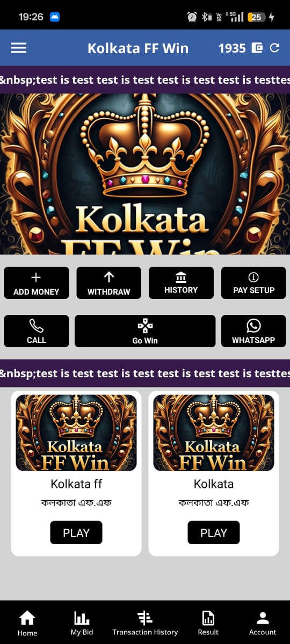Contact support via WhatsApp button

pyautogui.click(x=253, y=331)
